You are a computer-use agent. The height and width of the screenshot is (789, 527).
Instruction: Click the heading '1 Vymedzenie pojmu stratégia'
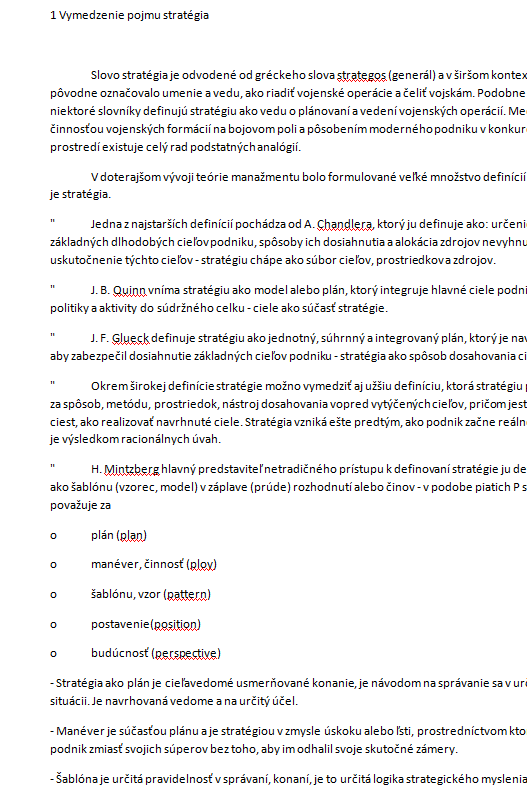click(x=129, y=15)
